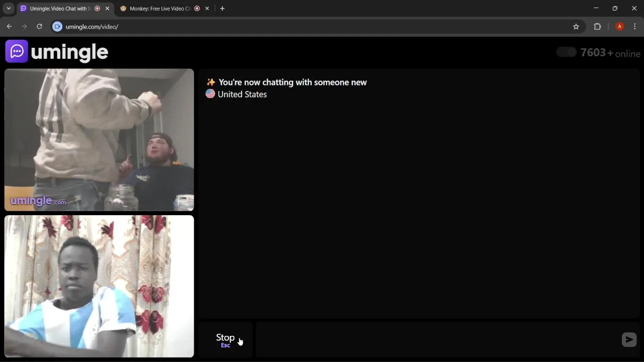Click the send message arrow icon
This screenshot has width=644, height=362.
(x=629, y=340)
